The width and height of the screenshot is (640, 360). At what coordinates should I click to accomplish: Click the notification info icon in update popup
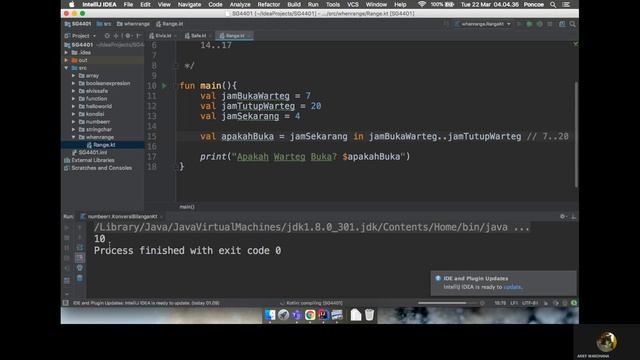pos(438,278)
